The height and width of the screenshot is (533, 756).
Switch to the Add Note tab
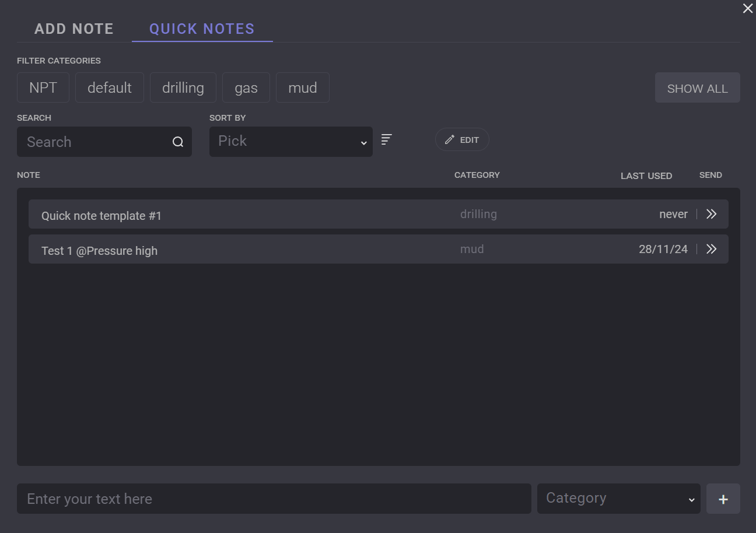coord(74,29)
